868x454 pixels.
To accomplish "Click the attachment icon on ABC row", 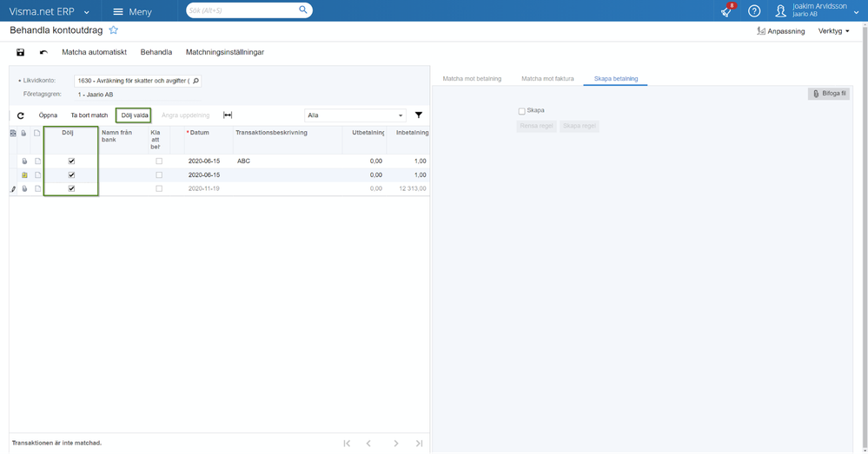I will point(24,161).
